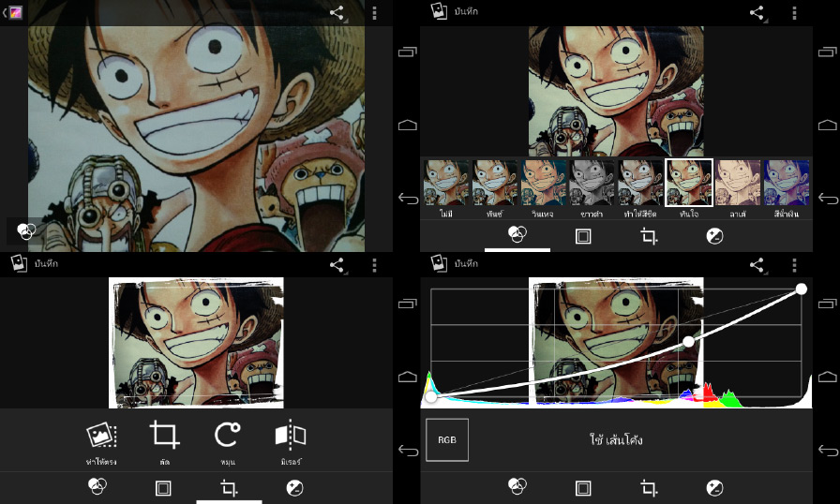Tap back arrow right of crop tools screen
Viewport: 840px width, 504px height.
(408, 451)
